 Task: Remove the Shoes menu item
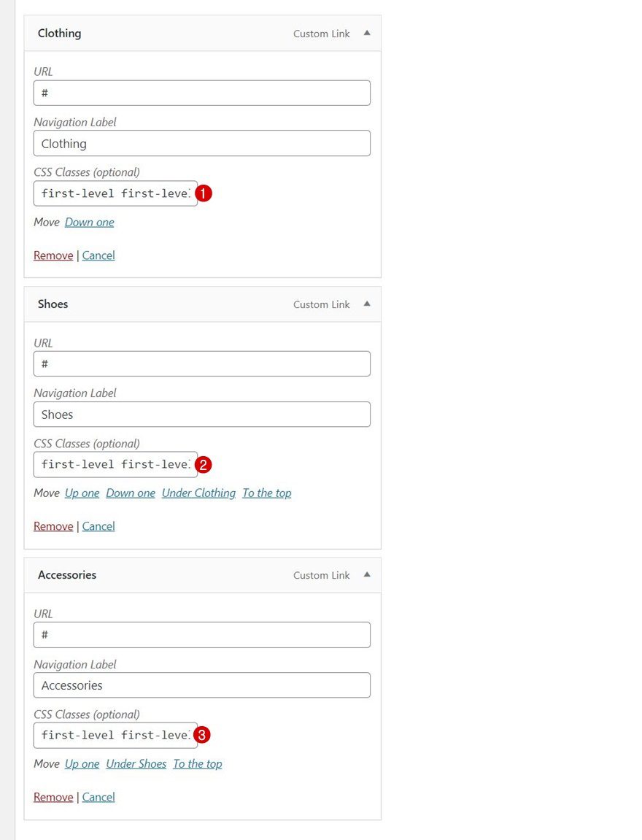click(53, 525)
